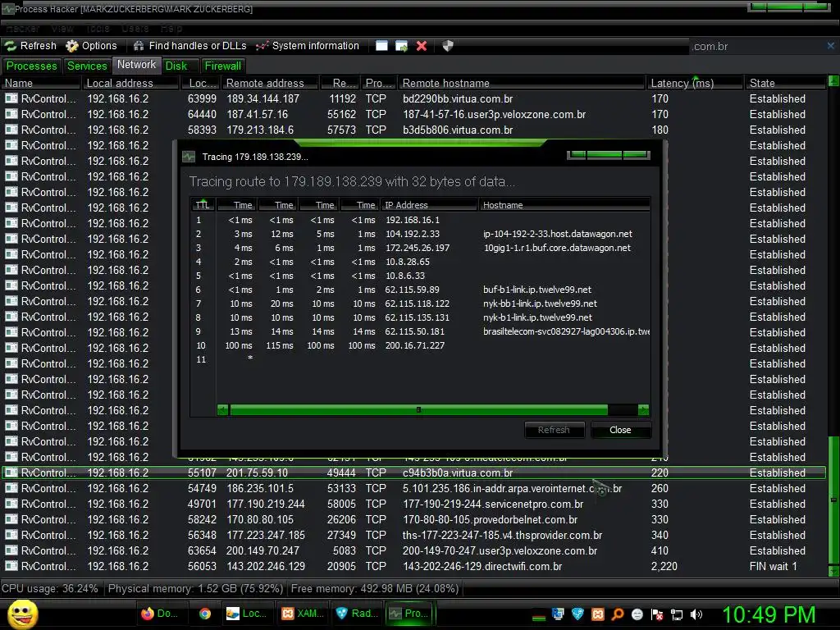Click RvControl icon in 189.34.144.187 row
Image resolution: width=840 pixels, height=630 pixels.
click(x=11, y=98)
